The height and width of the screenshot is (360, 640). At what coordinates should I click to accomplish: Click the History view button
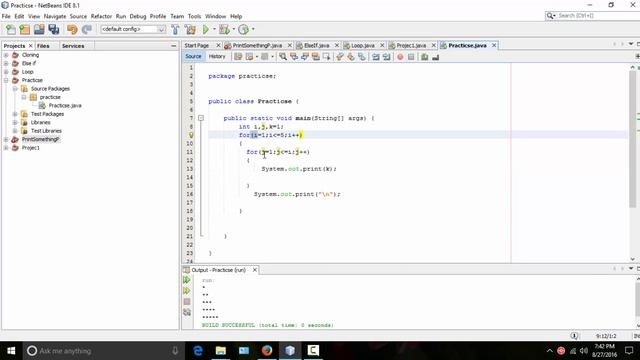(217, 57)
